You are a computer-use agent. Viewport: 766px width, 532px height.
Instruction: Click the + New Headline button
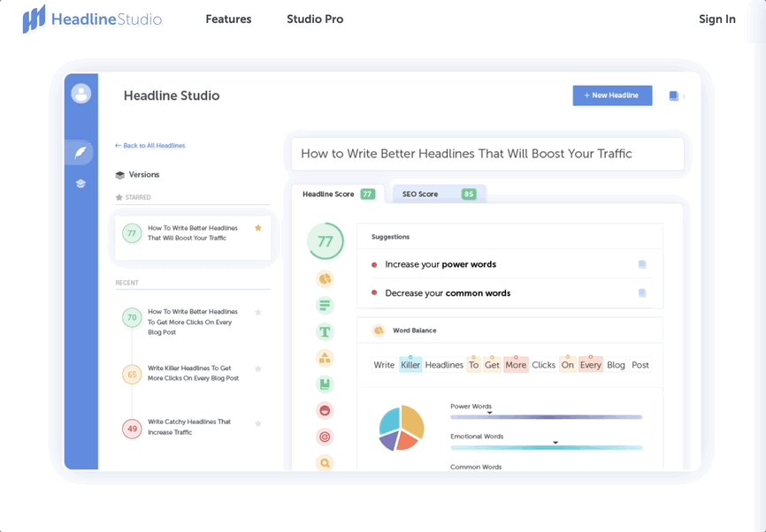tap(612, 95)
